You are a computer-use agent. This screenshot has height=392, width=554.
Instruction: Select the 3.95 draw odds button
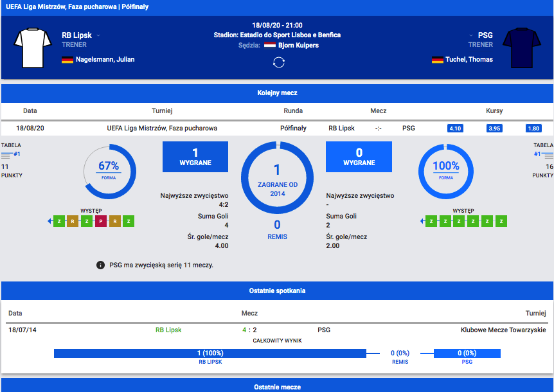click(494, 128)
